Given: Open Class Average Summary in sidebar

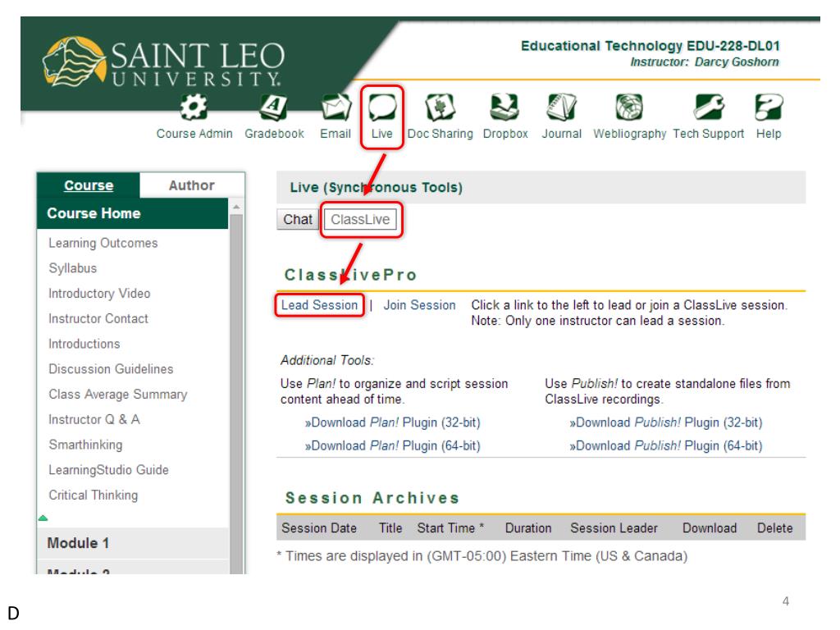Looking at the screenshot, I should point(118,395).
